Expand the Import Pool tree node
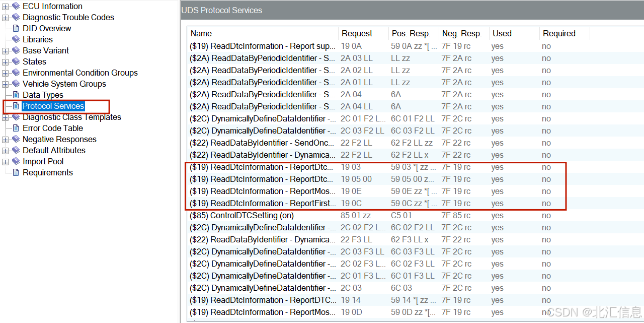 [6, 162]
